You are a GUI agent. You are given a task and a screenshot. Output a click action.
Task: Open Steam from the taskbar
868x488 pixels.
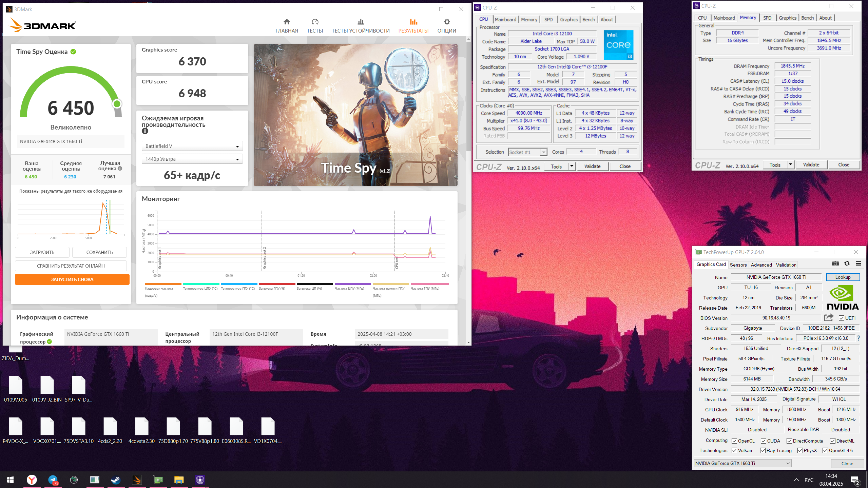116,480
